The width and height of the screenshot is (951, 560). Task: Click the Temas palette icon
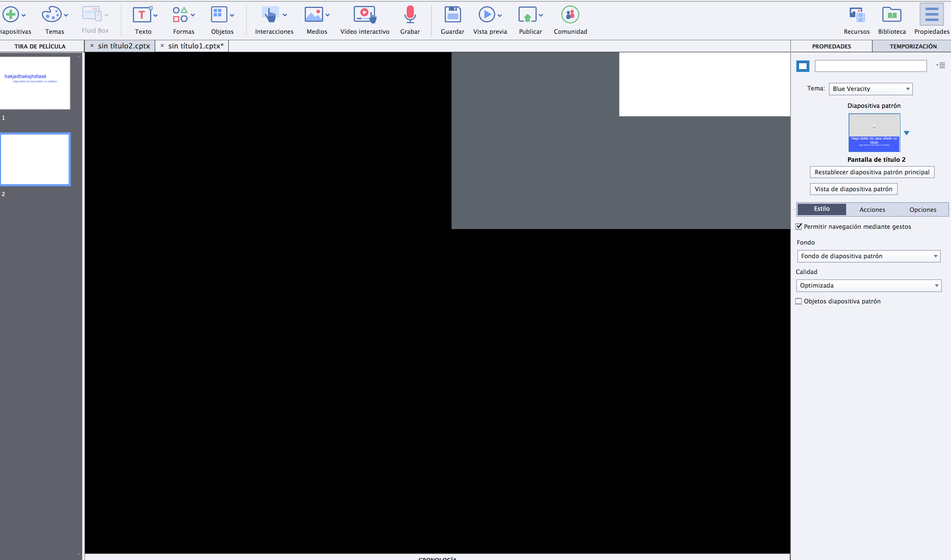[x=52, y=15]
